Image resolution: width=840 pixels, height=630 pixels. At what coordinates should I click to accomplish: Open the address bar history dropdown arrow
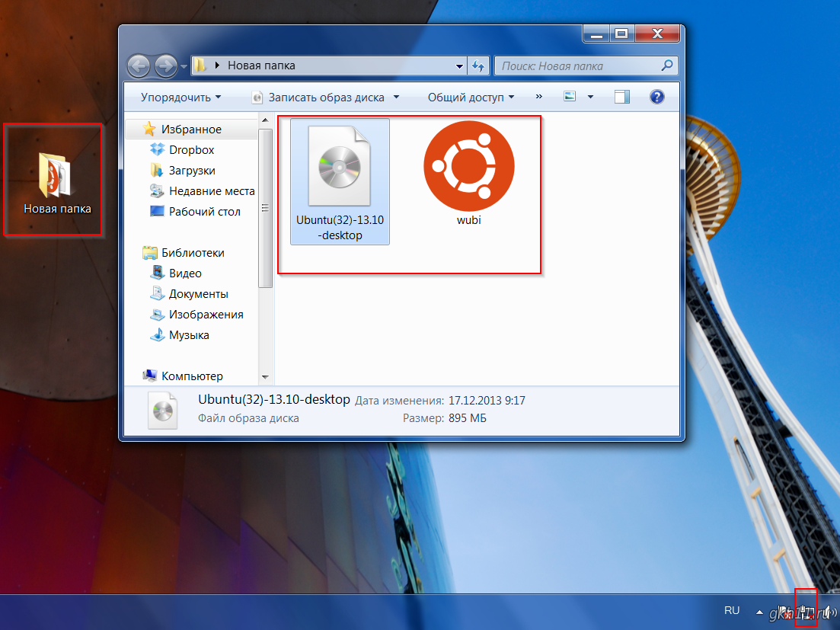[460, 66]
